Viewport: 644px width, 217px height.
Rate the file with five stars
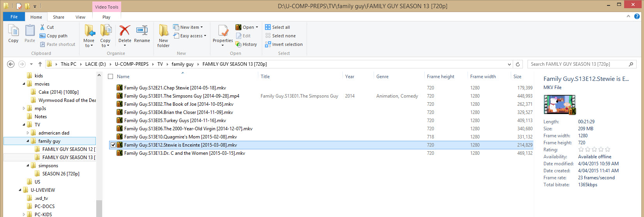click(607, 150)
